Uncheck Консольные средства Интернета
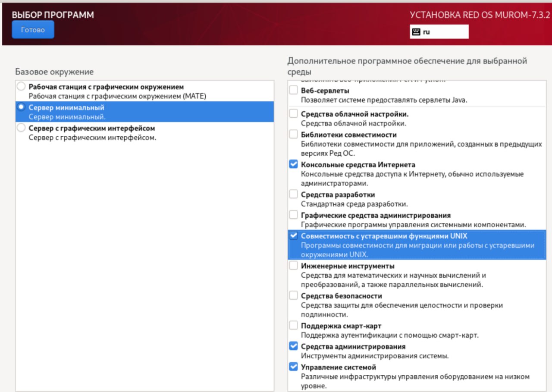The width and height of the screenshot is (552, 392). (293, 164)
